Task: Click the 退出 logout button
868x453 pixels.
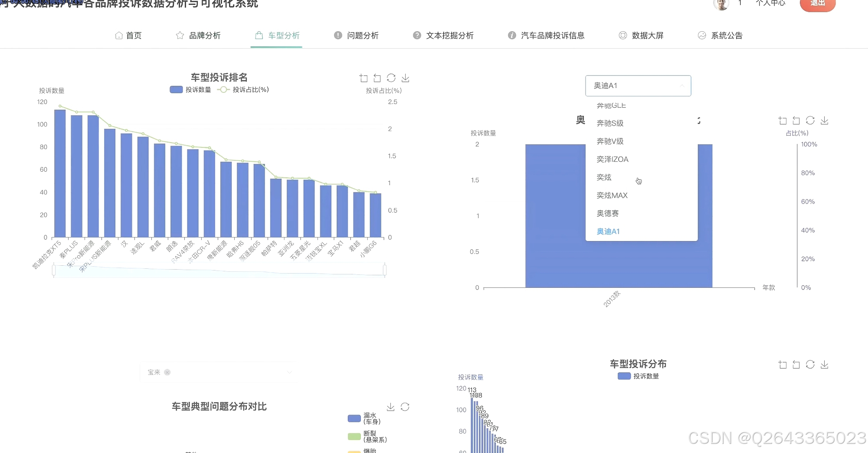Action: [x=818, y=3]
